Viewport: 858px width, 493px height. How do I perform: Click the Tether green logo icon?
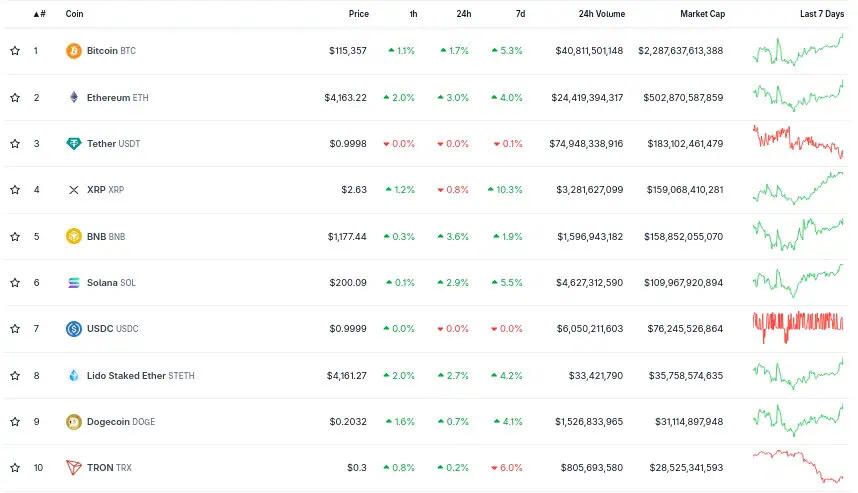[73, 143]
